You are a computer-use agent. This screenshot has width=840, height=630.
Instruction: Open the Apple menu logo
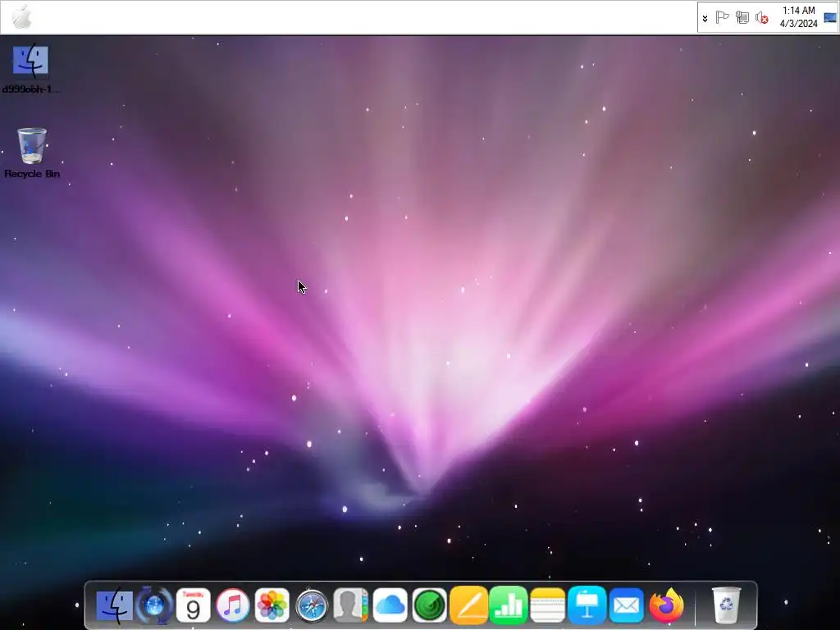coord(22,16)
